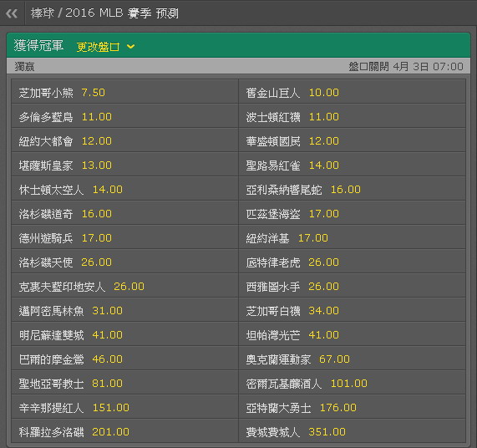Screen dimensions: 477x448
Task: Select 聖地亞哥教士 at 81.00
Action: pos(124,383)
